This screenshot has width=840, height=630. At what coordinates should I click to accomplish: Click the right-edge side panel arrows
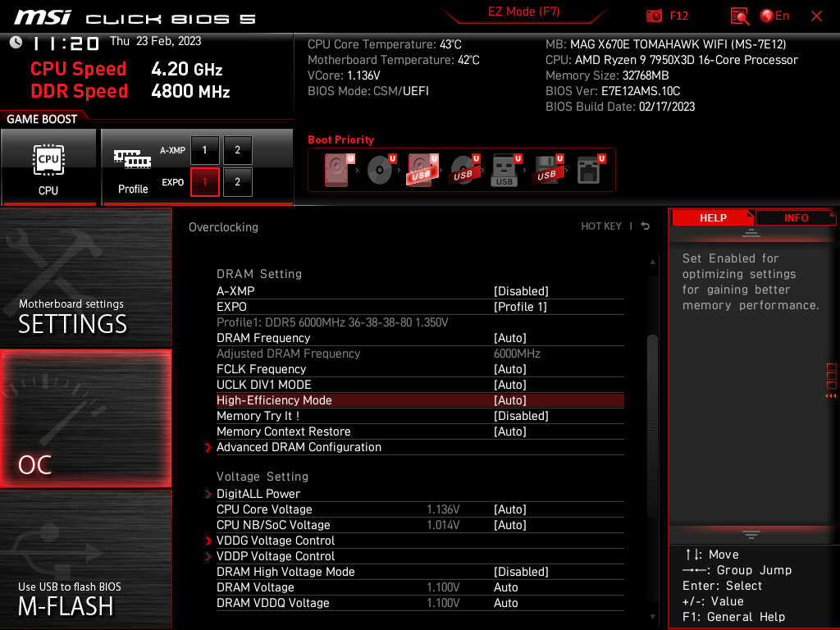pyautogui.click(x=831, y=396)
